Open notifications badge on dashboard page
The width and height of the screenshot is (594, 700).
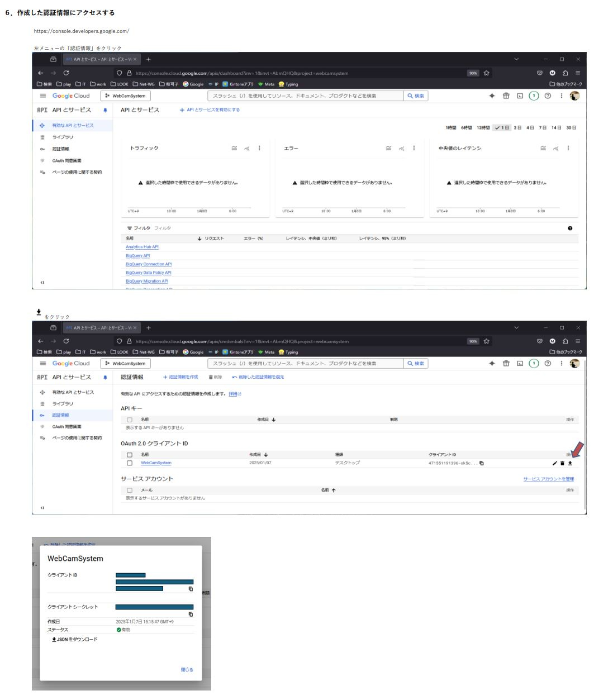coord(533,96)
